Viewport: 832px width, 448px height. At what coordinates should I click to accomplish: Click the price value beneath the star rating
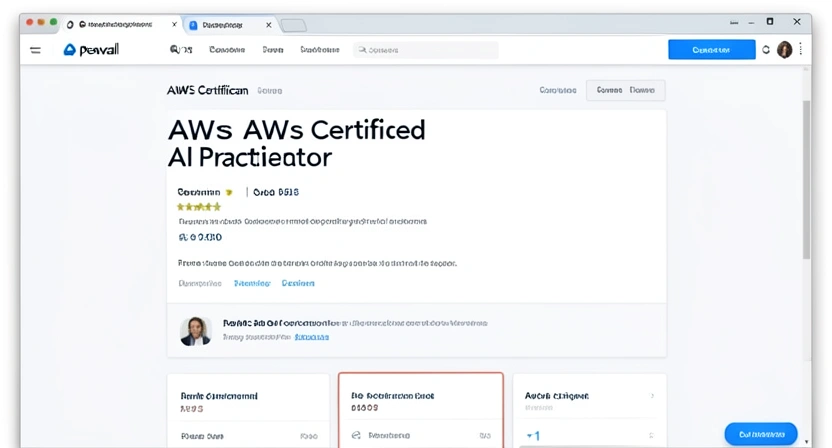200,237
